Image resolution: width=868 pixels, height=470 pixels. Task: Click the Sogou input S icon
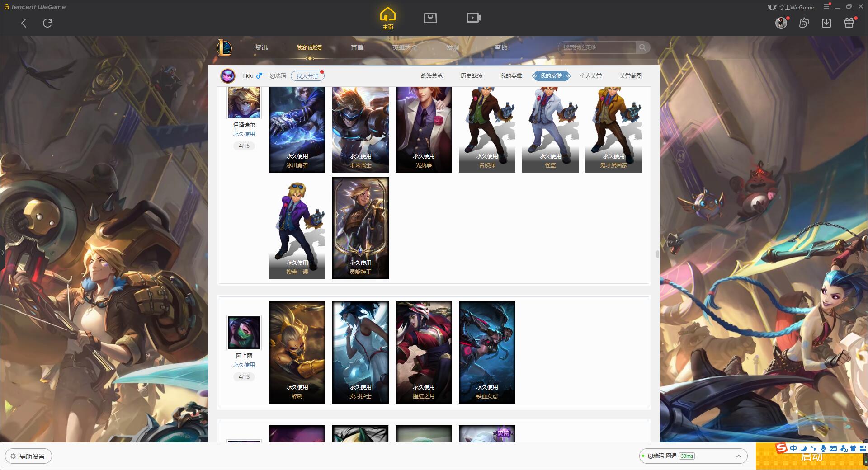click(x=781, y=448)
